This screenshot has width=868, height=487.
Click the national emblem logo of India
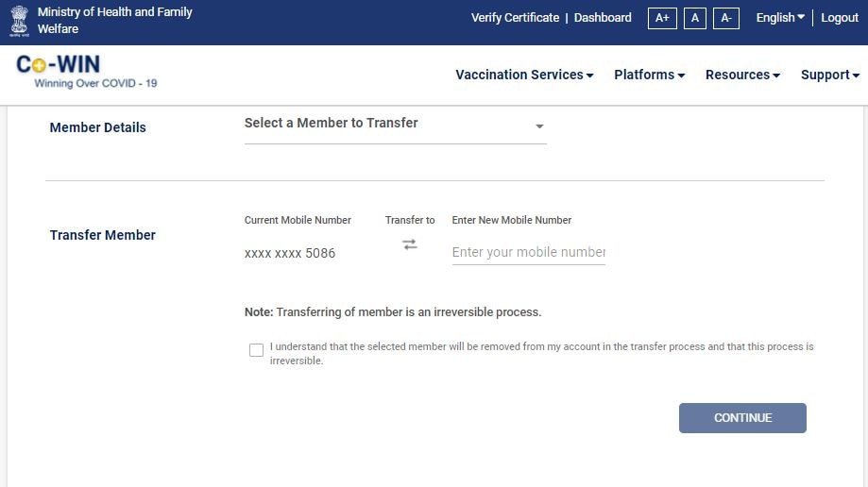coord(20,21)
